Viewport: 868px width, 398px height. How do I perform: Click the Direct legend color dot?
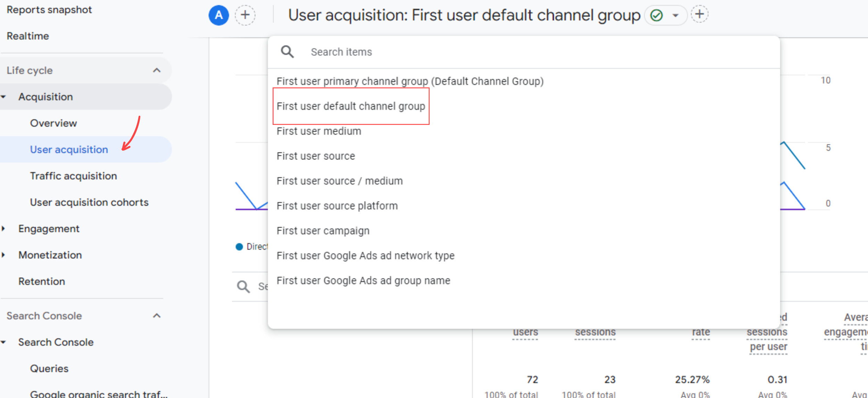click(239, 247)
